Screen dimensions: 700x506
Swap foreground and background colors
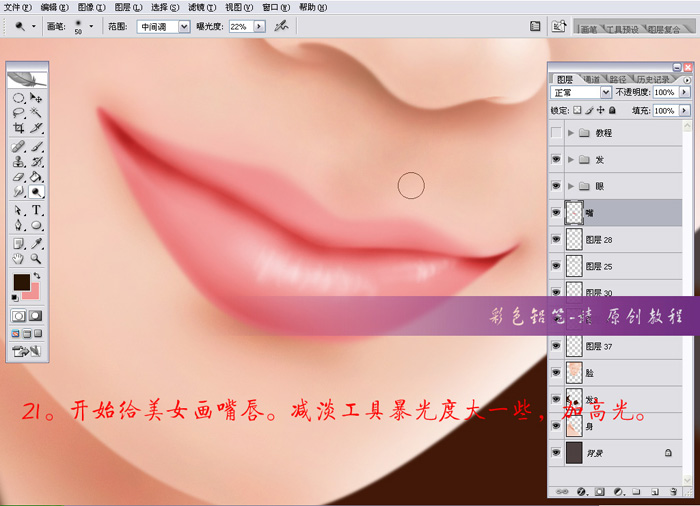pos(37,276)
